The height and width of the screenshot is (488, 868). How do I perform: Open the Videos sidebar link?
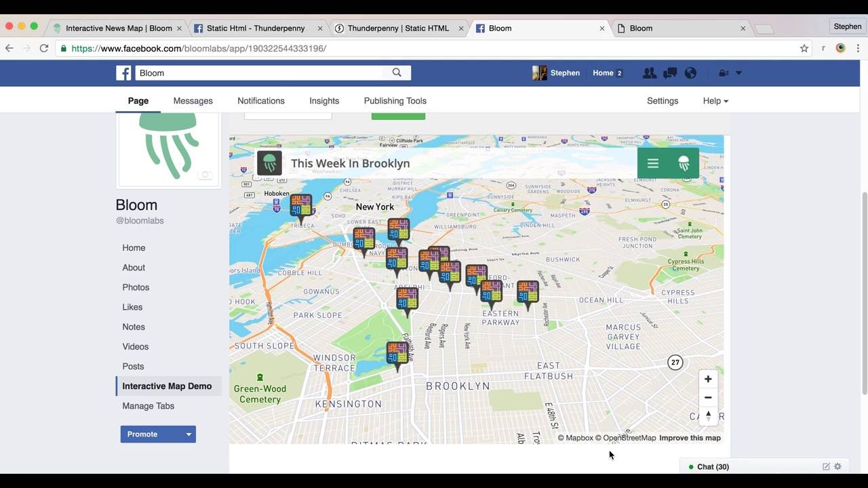pos(136,346)
